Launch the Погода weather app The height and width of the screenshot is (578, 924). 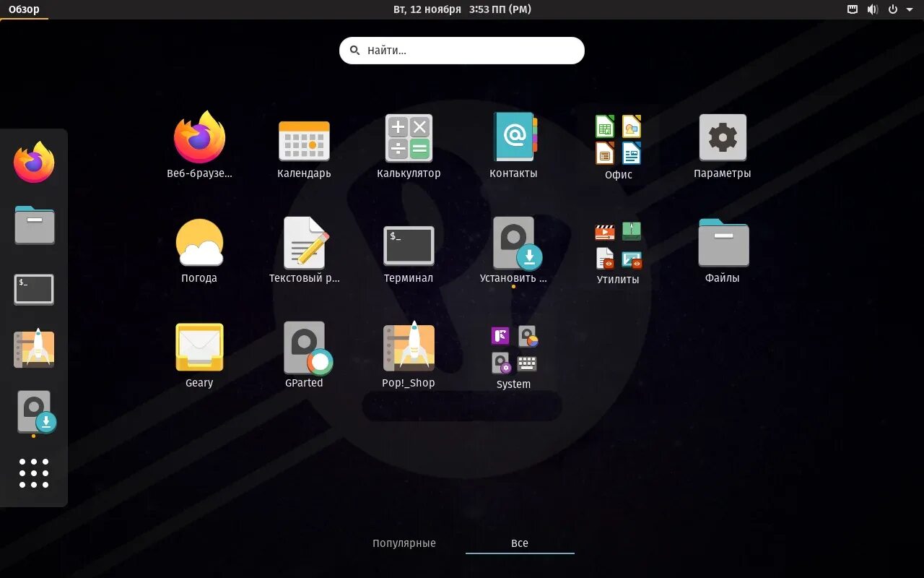(199, 249)
